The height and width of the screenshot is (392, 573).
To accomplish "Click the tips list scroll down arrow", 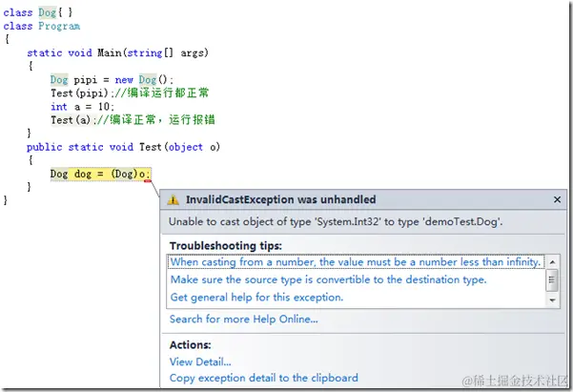I will point(553,300).
